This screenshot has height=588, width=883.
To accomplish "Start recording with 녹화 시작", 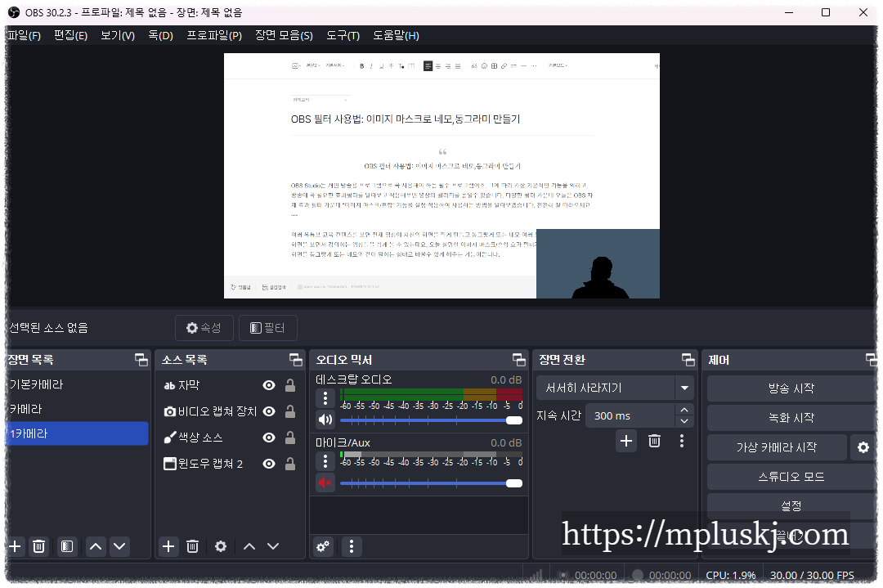I will (x=790, y=418).
